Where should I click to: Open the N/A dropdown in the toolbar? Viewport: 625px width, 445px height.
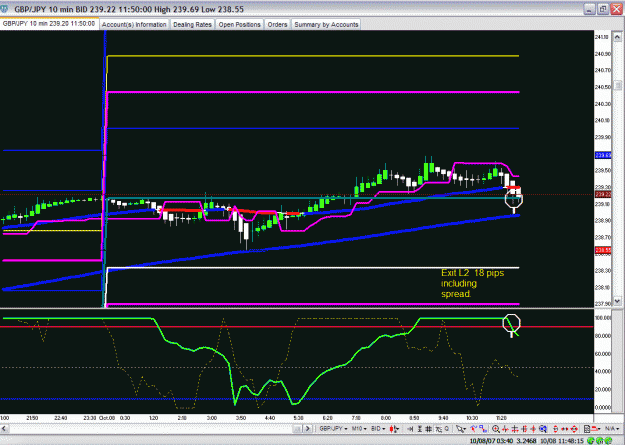pos(613,429)
